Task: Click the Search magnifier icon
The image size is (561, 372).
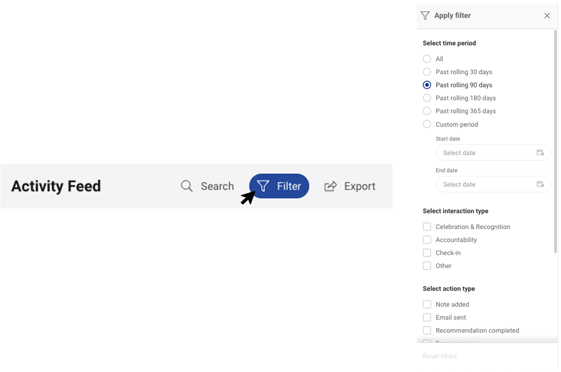Action: click(186, 186)
